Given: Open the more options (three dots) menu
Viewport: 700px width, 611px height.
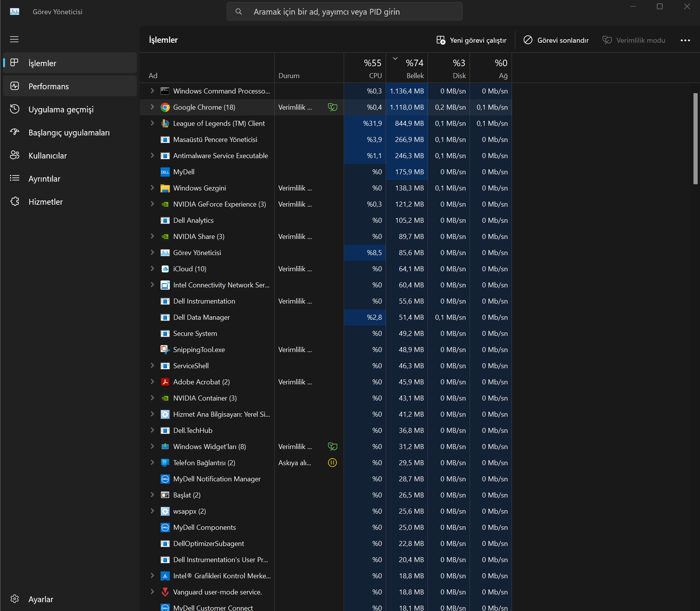Looking at the screenshot, I should click(685, 40).
